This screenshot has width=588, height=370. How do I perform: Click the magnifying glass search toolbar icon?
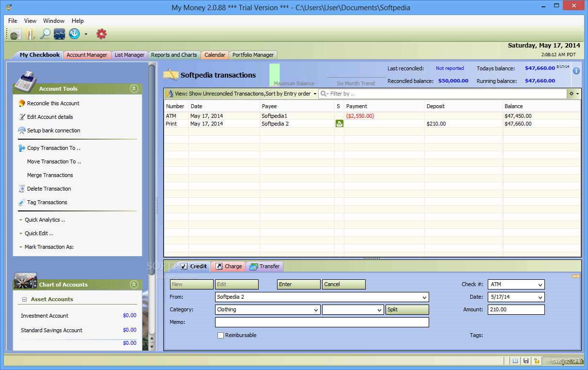point(45,34)
